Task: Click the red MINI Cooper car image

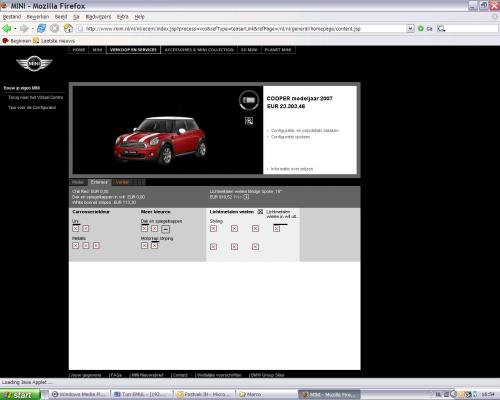Action: click(x=160, y=140)
